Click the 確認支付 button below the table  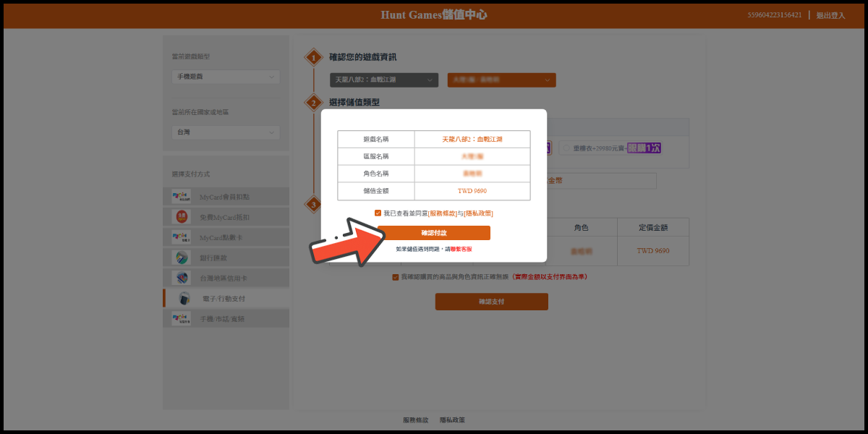tap(491, 302)
